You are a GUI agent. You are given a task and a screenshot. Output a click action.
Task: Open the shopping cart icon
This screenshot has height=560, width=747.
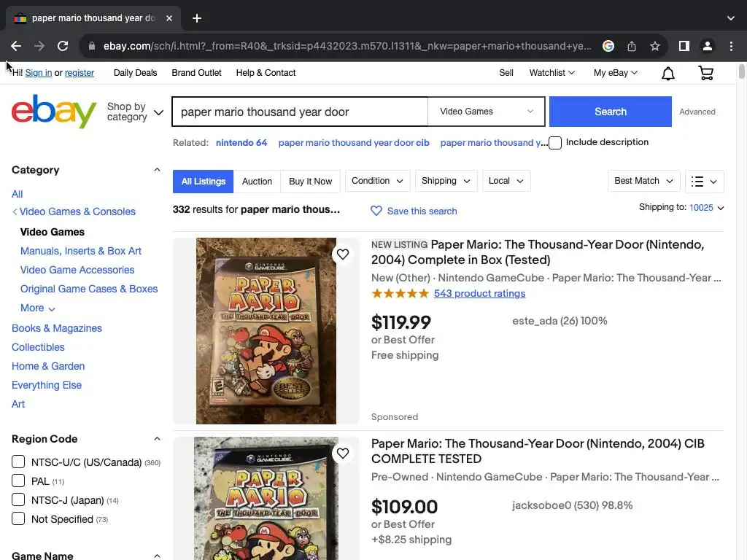point(705,73)
